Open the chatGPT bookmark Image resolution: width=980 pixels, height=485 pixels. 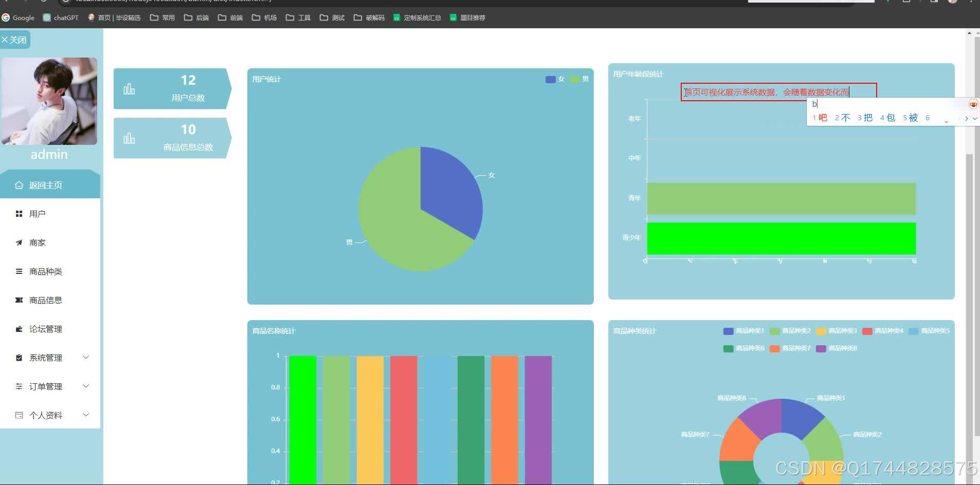[x=61, y=17]
